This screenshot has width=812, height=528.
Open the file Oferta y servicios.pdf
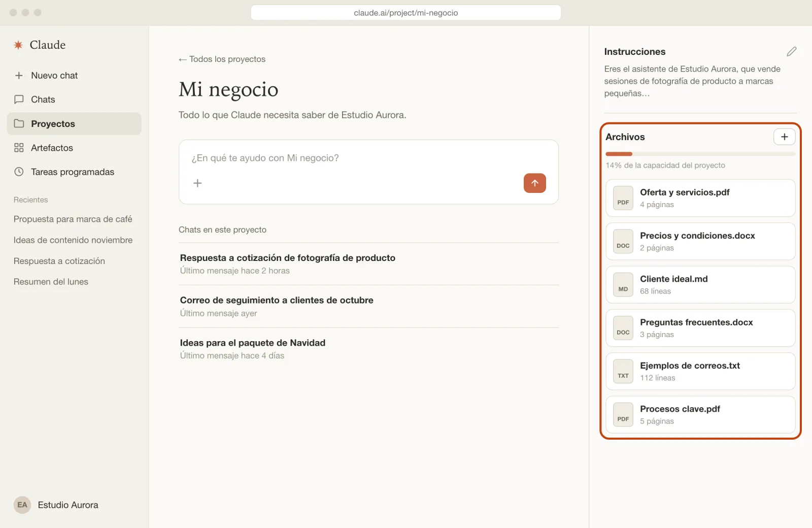tap(700, 198)
